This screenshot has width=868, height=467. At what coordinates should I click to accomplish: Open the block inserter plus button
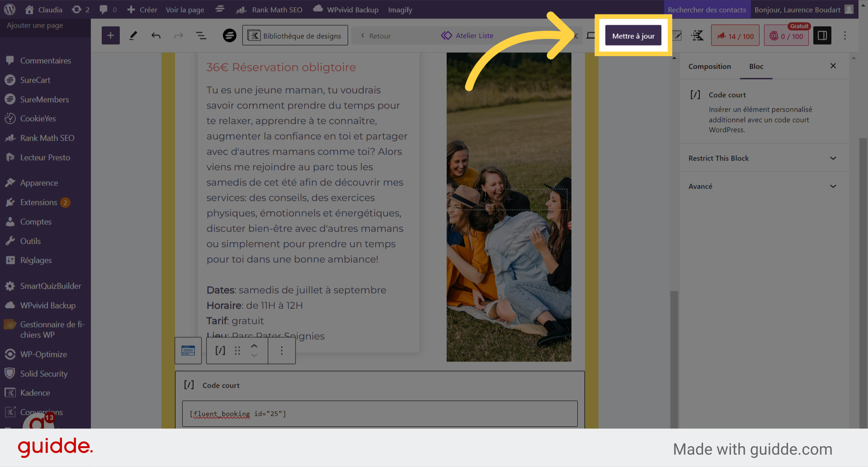click(x=111, y=36)
